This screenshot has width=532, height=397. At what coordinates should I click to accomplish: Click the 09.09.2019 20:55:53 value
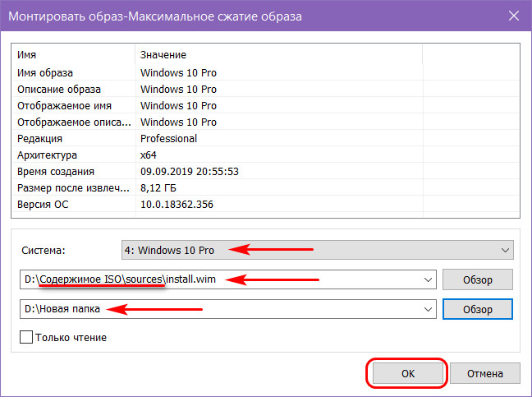click(190, 172)
